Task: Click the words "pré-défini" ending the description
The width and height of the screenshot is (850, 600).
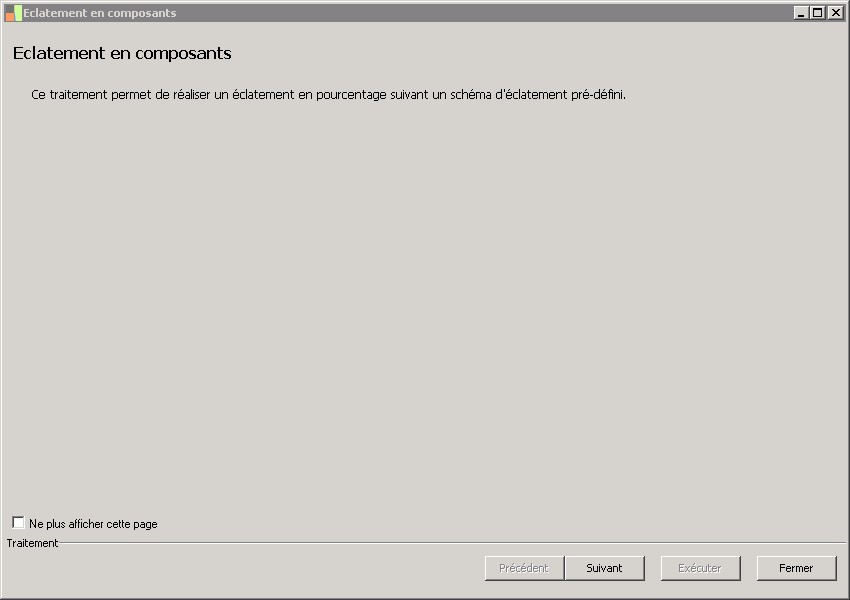Action: click(598, 95)
